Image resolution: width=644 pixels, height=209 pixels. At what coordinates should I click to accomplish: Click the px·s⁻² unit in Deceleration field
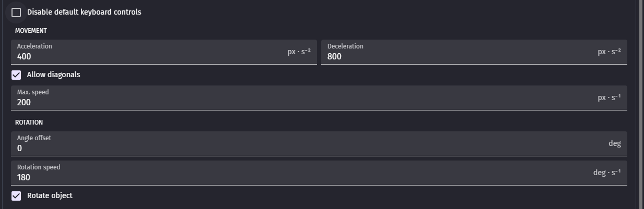click(609, 52)
